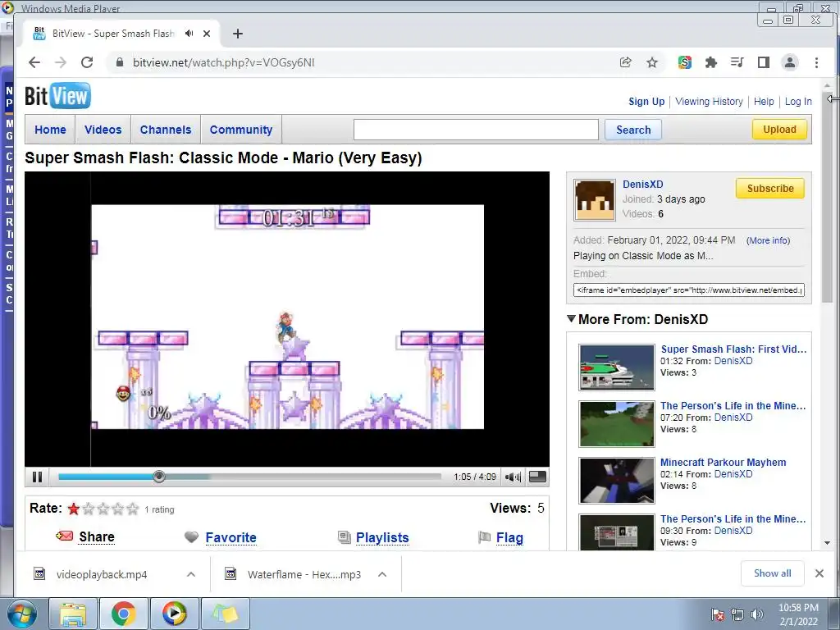
Task: Pause the video playback
Action: [37, 477]
